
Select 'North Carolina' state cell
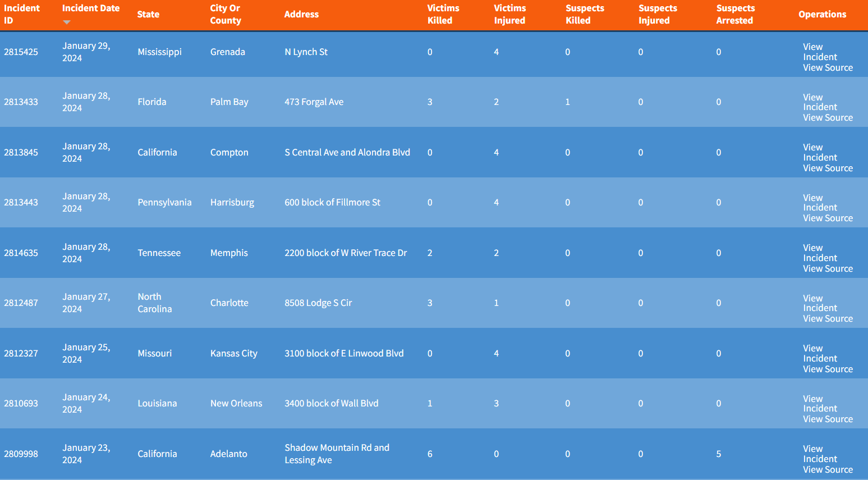155,303
